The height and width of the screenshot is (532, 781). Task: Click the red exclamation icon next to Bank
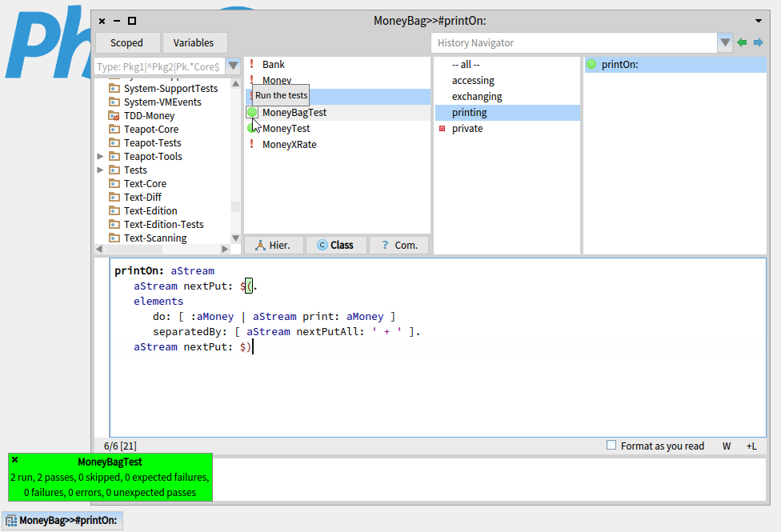click(x=251, y=64)
